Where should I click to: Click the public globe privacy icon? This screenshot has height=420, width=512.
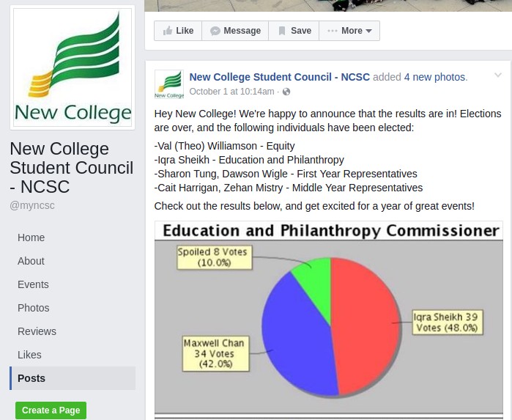(x=286, y=92)
